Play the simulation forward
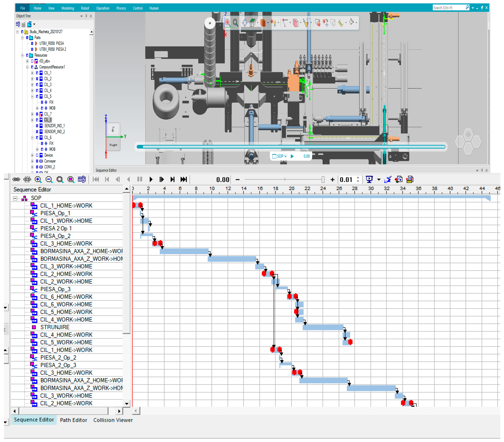The image size is (504, 442). pyautogui.click(x=151, y=180)
